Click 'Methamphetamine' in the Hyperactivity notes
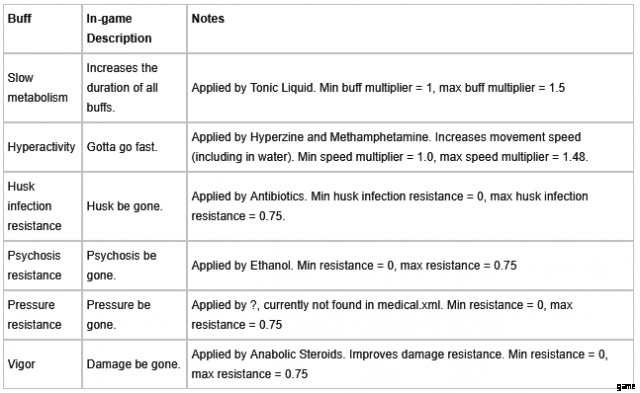This screenshot has height=393, width=640. coord(379,137)
